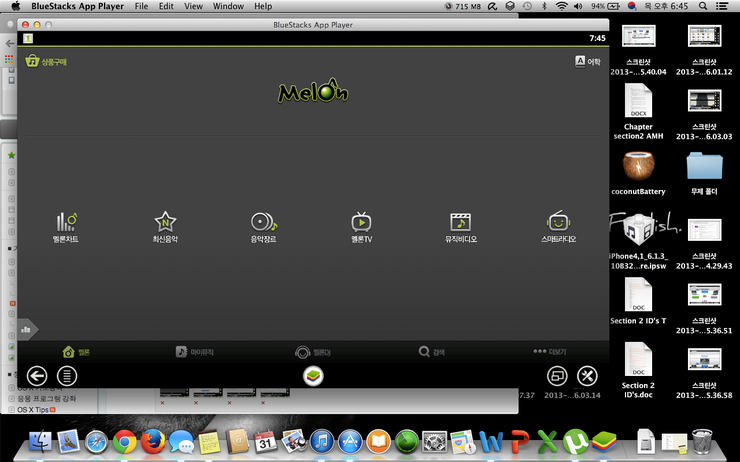
Task: Click the Wi-Fi icon in menu bar
Action: coord(561,6)
